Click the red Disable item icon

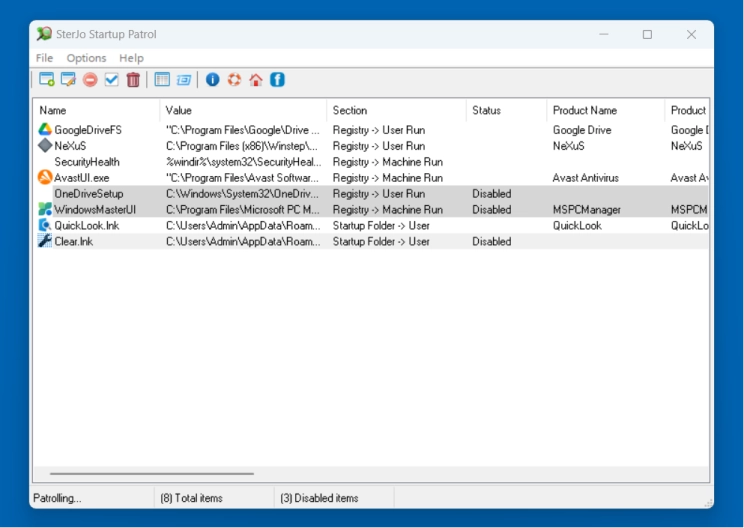[x=90, y=80]
